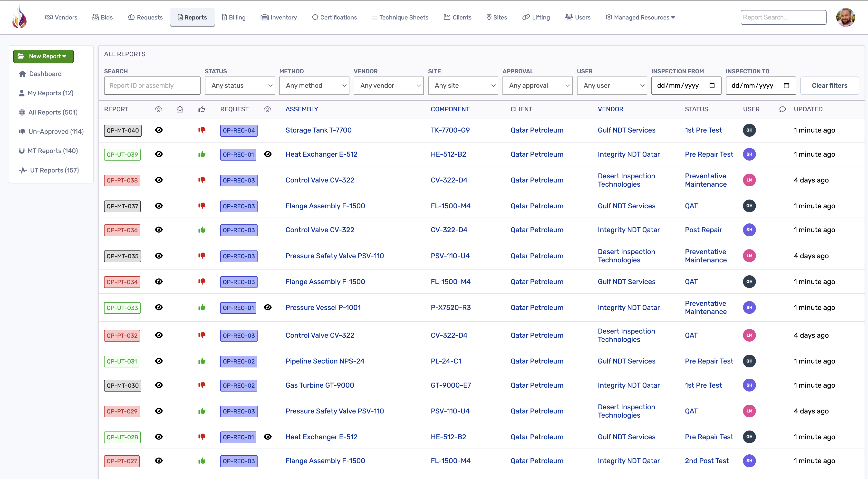
Task: Toggle request eye icon in QP-UT-028 row
Action: (x=268, y=437)
